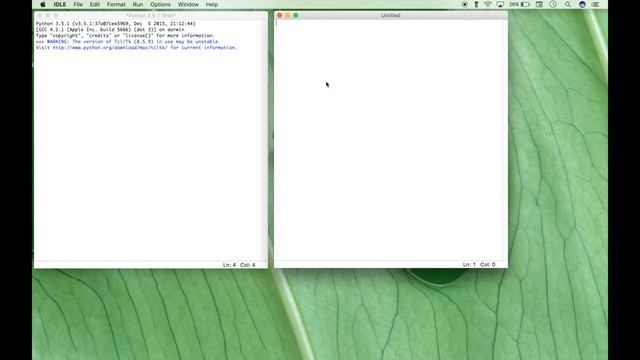Click the 'Type copyright, credits' line in Shell
Screen dimensions: 640x360
(125, 36)
